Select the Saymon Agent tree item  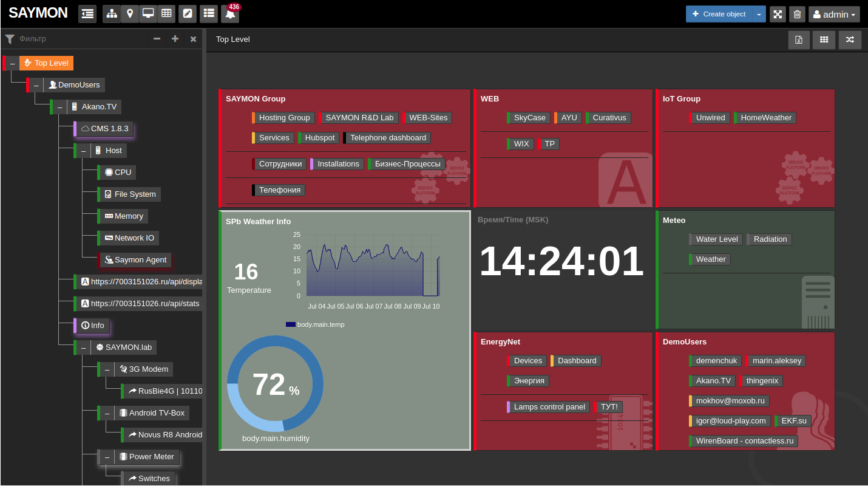[x=135, y=260]
